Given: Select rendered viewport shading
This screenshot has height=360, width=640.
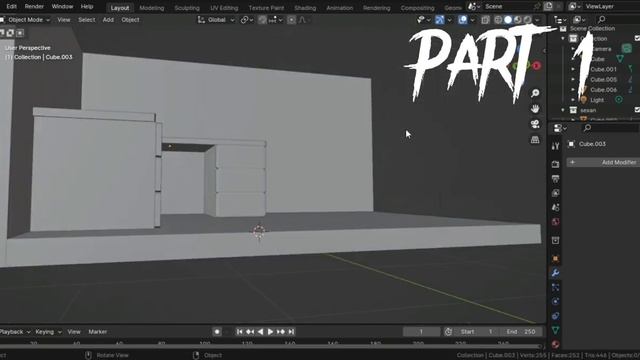Looking at the screenshot, I should tap(527, 20).
